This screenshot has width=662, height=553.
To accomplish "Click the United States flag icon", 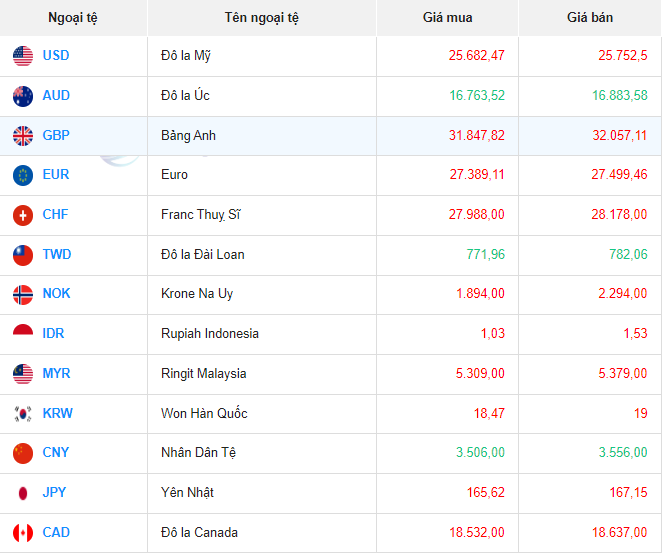I will 23,56.
